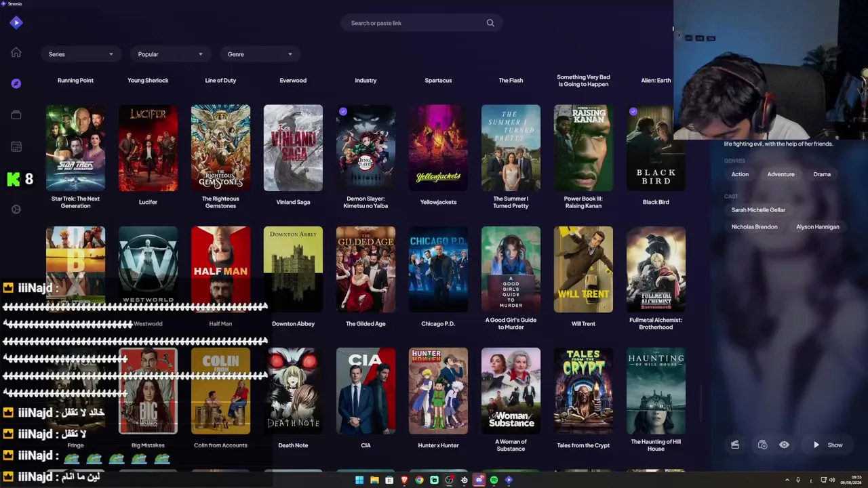Select the Downton Abbey poster
Viewport: 868px width, 488px height.
click(293, 270)
